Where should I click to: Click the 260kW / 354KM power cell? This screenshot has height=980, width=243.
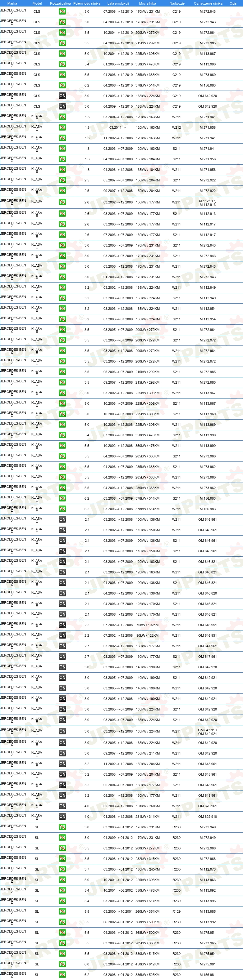click(x=148, y=912)
